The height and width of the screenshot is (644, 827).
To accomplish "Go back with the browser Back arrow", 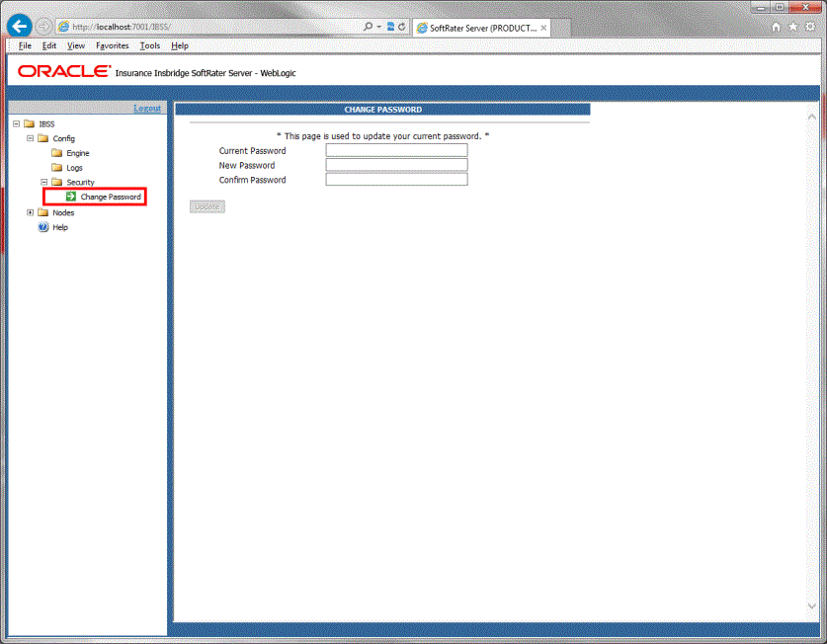I will (x=20, y=26).
